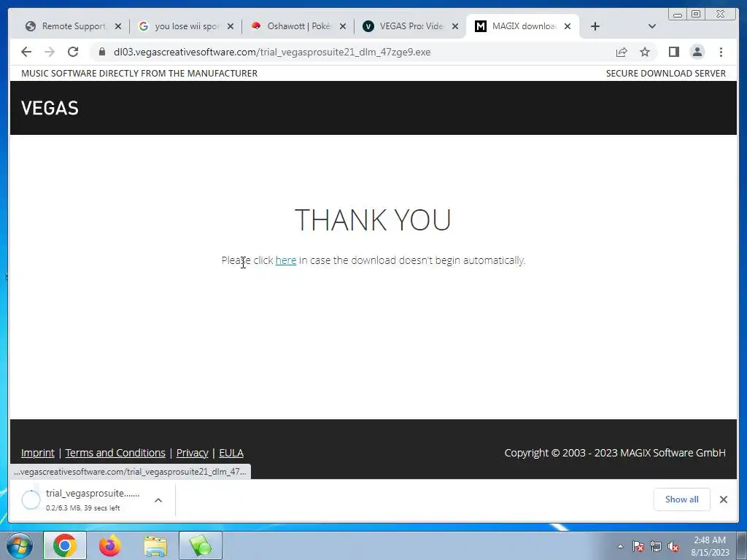The height and width of the screenshot is (560, 747).
Task: Click the green app taskbar icon
Action: (201, 545)
